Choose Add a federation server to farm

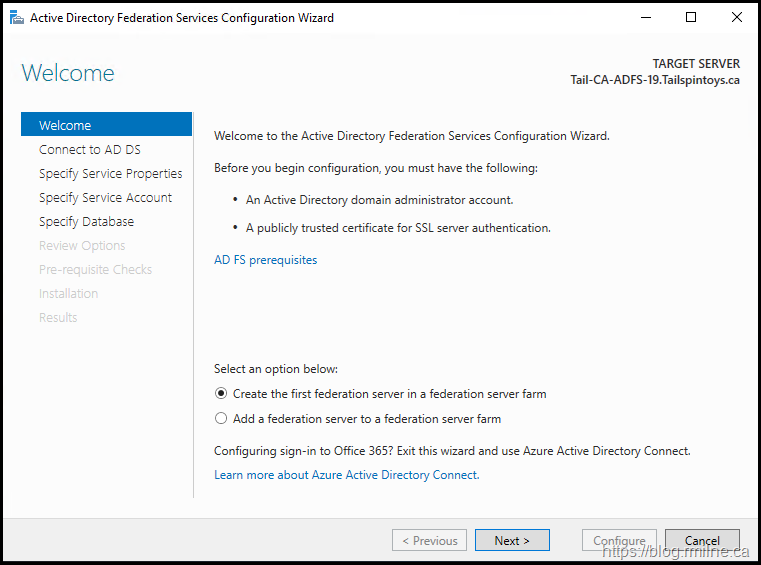click(x=222, y=419)
